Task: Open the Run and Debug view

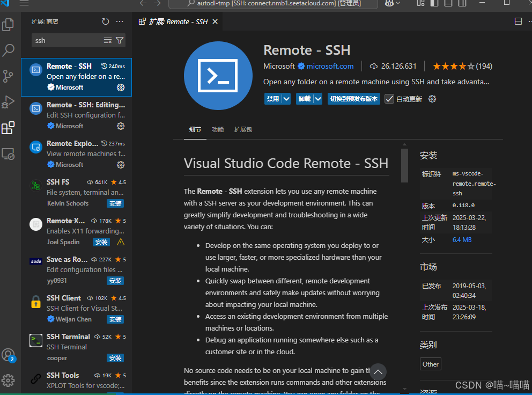Action: click(8, 102)
